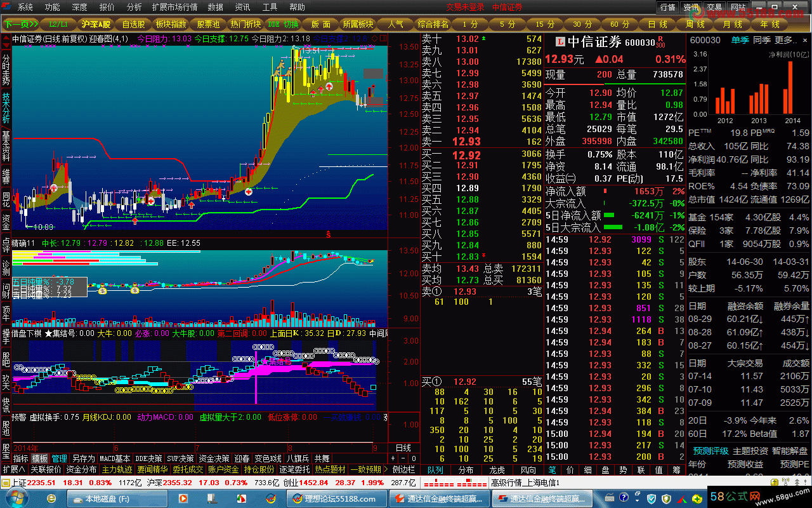Open the 热点题材 bottom link
Screen dimensions: 812x508
(x=331, y=470)
